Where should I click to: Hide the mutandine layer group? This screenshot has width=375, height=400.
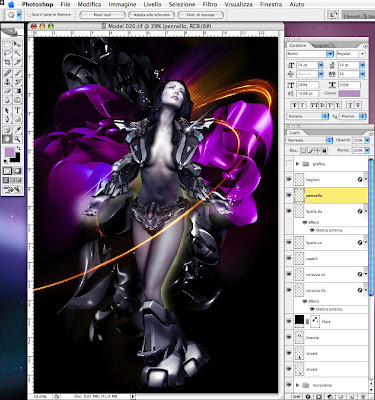coord(289,385)
